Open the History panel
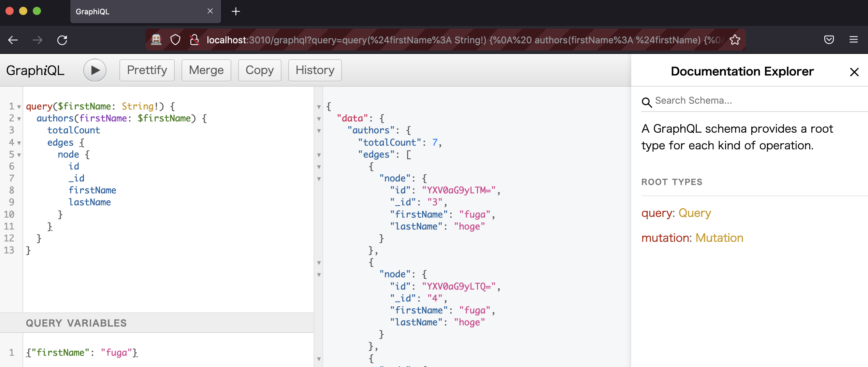 (x=315, y=70)
